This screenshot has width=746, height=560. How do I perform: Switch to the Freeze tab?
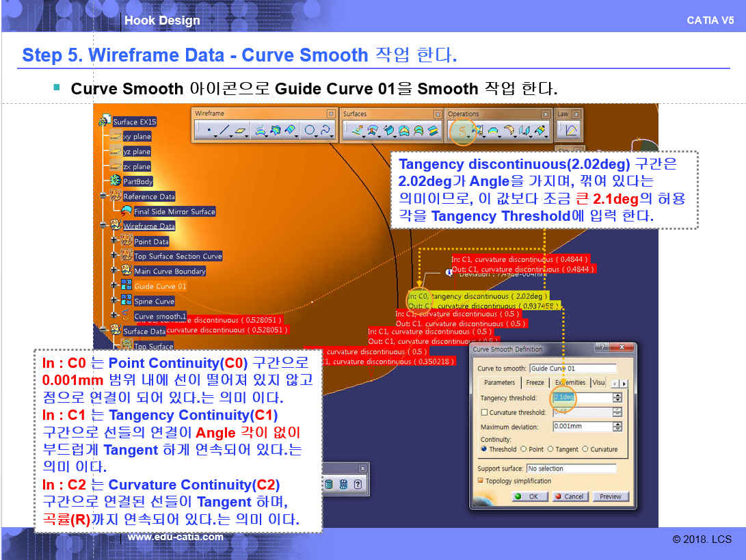pyautogui.click(x=535, y=383)
